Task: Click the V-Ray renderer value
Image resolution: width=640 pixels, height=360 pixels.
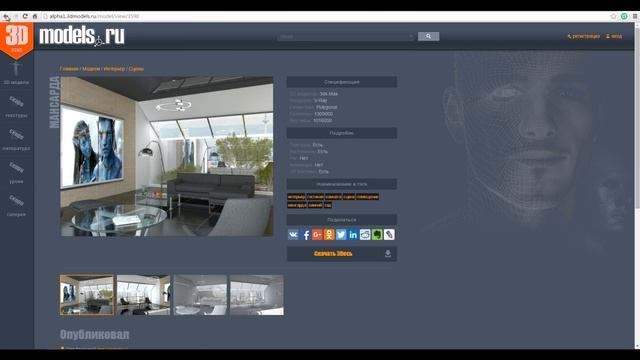Action: pos(320,100)
